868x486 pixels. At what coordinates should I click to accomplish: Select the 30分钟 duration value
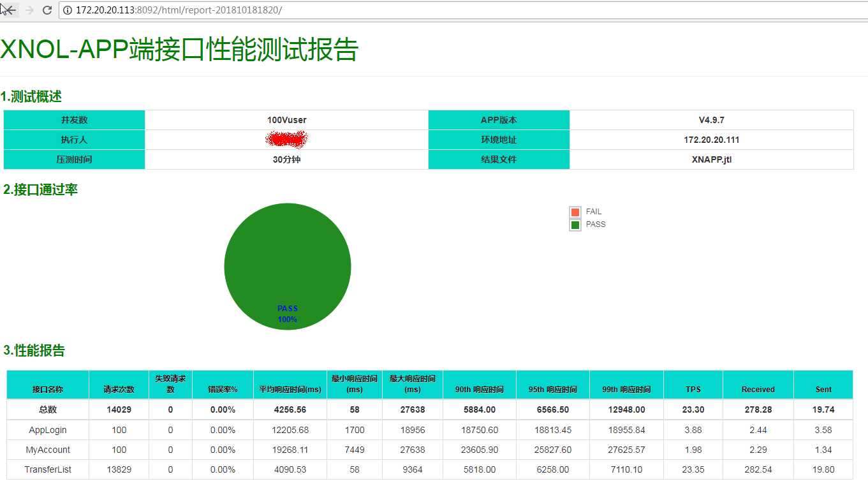287,159
